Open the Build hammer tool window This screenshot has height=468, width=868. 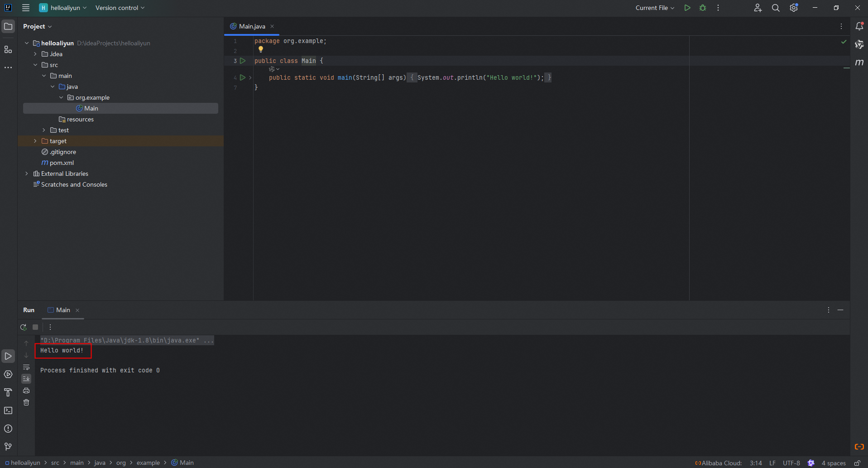click(x=8, y=392)
